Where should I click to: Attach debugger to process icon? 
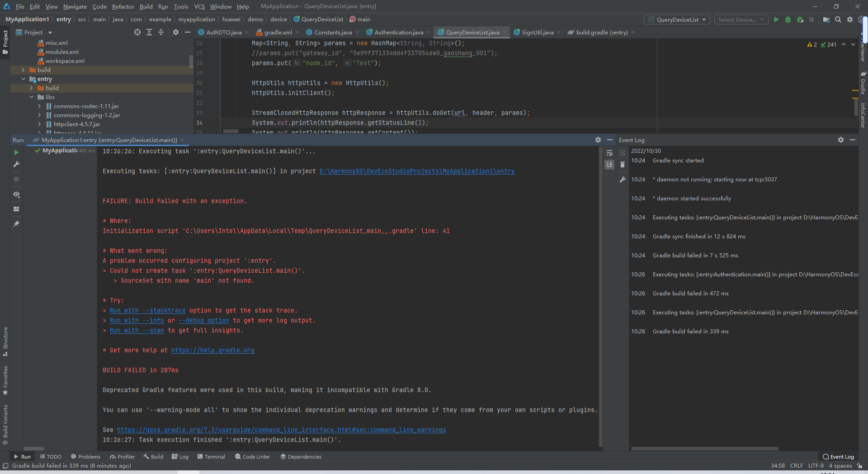coord(800,19)
